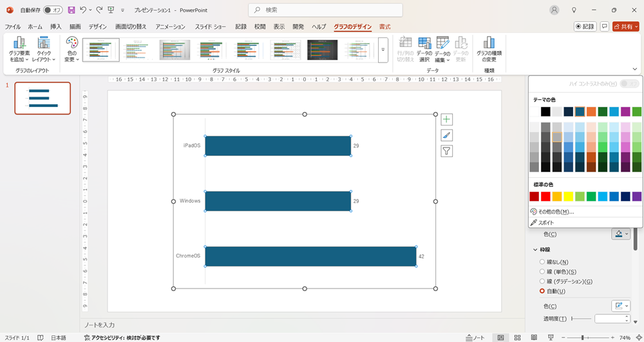Open 色の変更 color palette button
The width and height of the screenshot is (644, 342).
[x=72, y=49]
